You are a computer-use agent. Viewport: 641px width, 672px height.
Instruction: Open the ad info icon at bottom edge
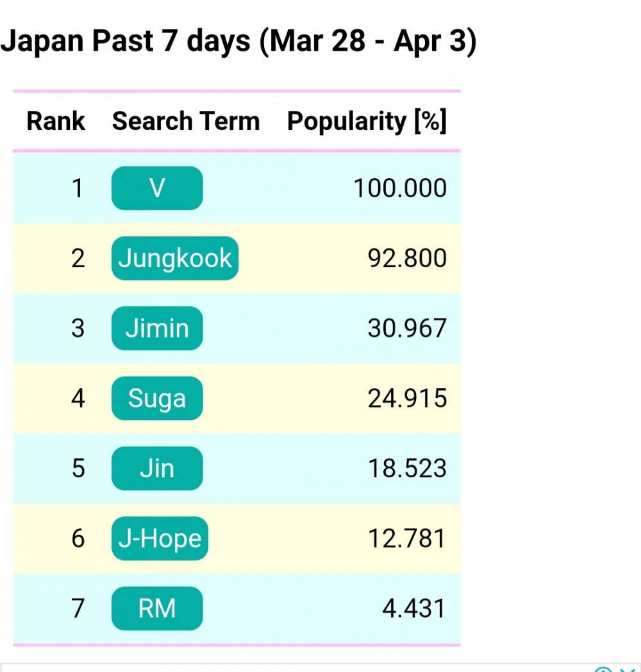point(603,669)
